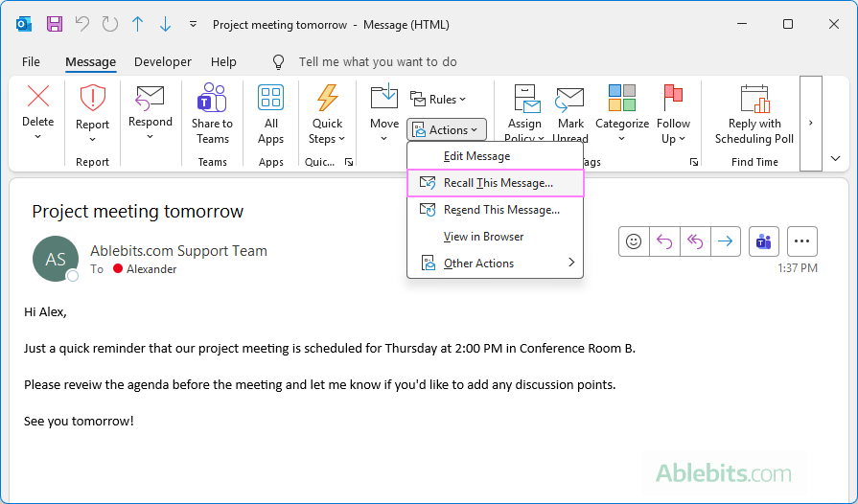Go to next item with down arrow
The image size is (858, 504).
165,24
